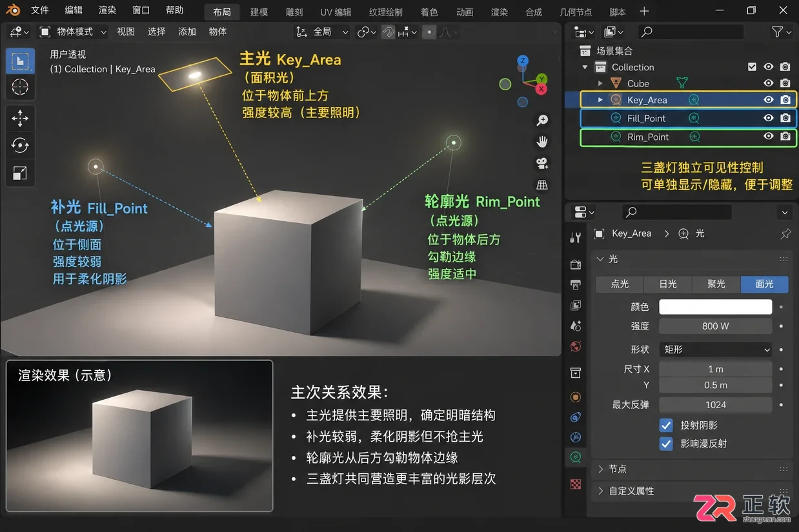The height and width of the screenshot is (532, 799).
Task: Toggle the snapping magnet button
Action: coord(388,32)
